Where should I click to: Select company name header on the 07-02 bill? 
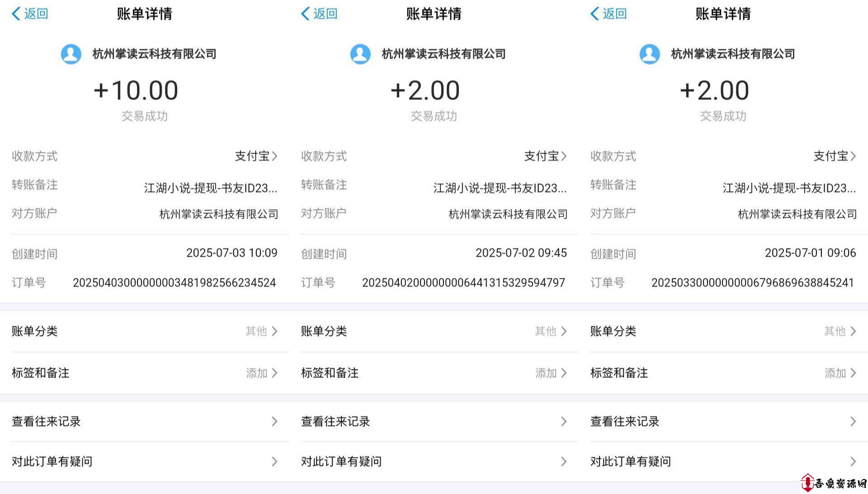(444, 54)
